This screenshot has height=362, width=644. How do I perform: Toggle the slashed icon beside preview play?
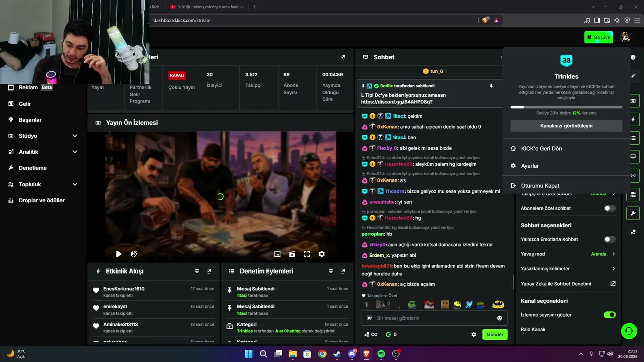pos(134,254)
